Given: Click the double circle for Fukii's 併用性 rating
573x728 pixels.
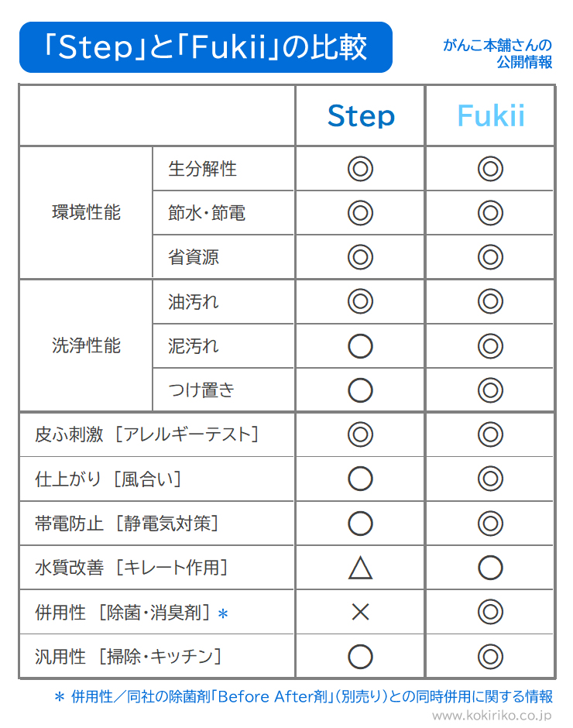Looking at the screenshot, I should pos(490,612).
